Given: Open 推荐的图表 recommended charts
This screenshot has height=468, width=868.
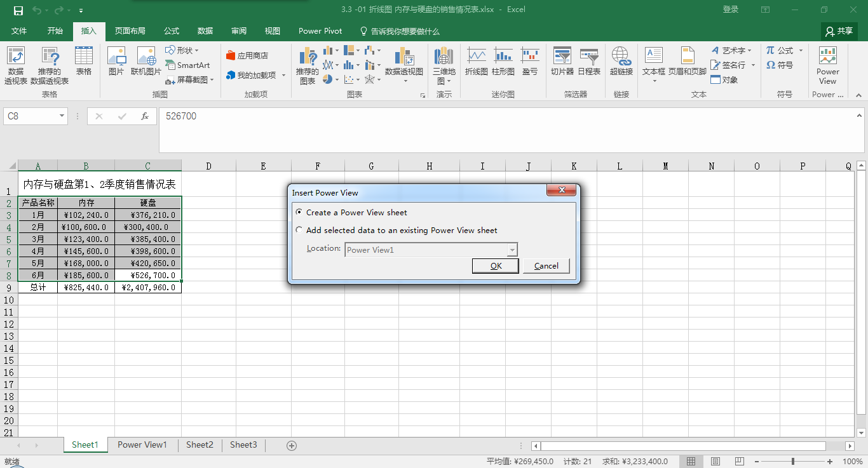Looking at the screenshot, I should 308,65.
